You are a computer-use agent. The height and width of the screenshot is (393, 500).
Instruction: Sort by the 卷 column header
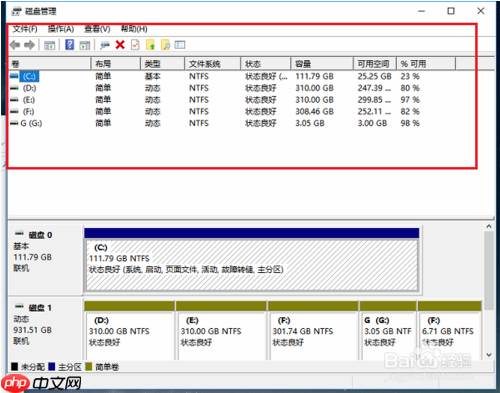pyautogui.click(x=49, y=64)
